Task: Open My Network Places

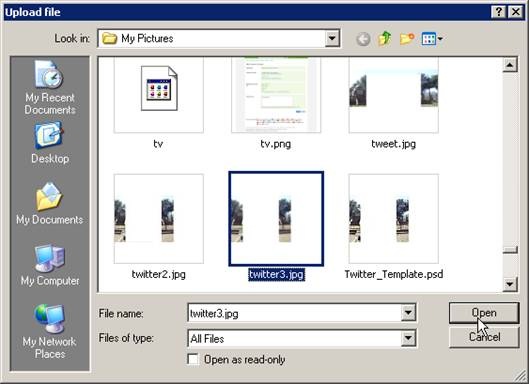Action: (x=50, y=332)
